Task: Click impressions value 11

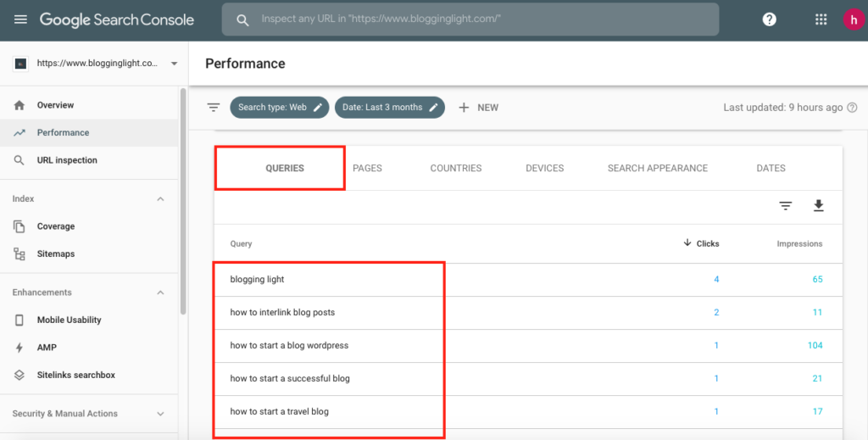Action: click(818, 313)
